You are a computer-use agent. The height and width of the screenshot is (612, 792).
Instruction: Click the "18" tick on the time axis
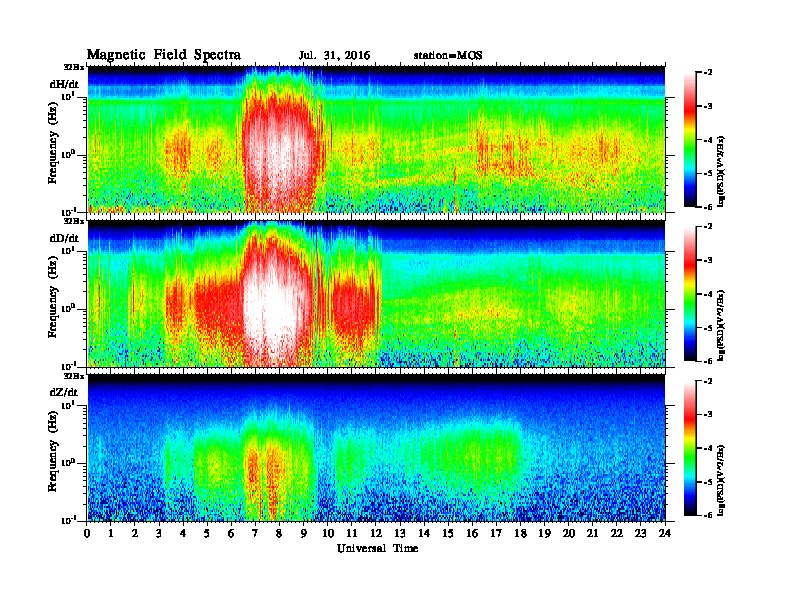[520, 534]
